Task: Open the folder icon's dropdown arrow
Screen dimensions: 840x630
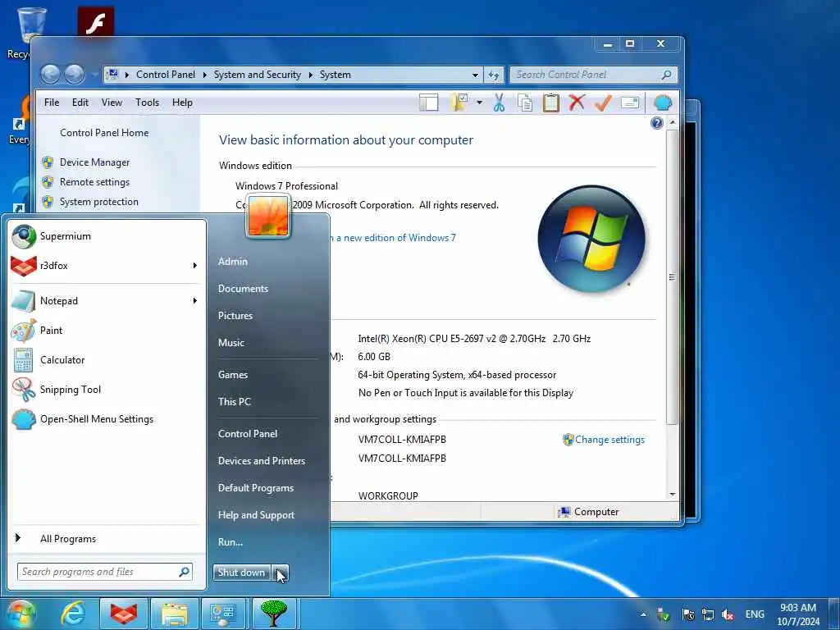Action: point(479,103)
